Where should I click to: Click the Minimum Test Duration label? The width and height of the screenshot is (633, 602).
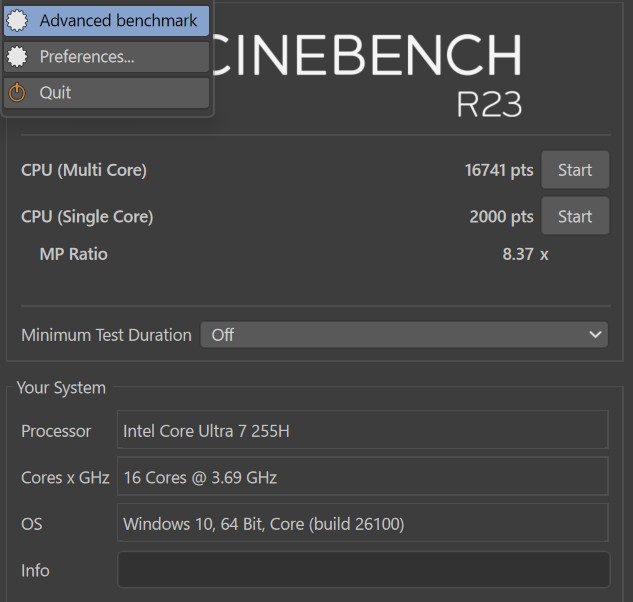pos(106,335)
